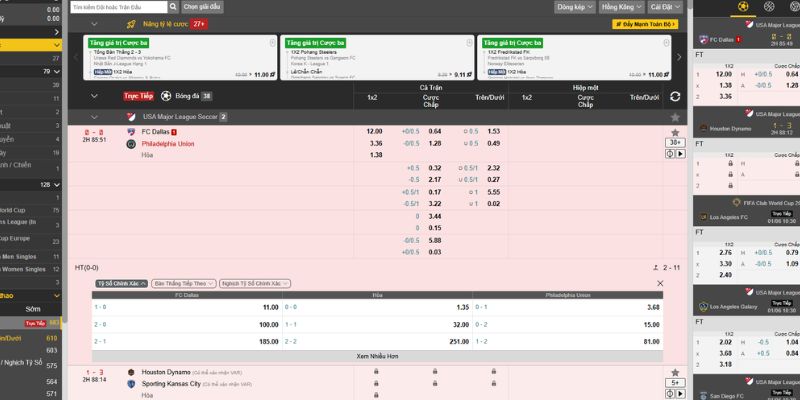Click in the team or match search field
This screenshot has height=400, width=800.
point(119,7)
